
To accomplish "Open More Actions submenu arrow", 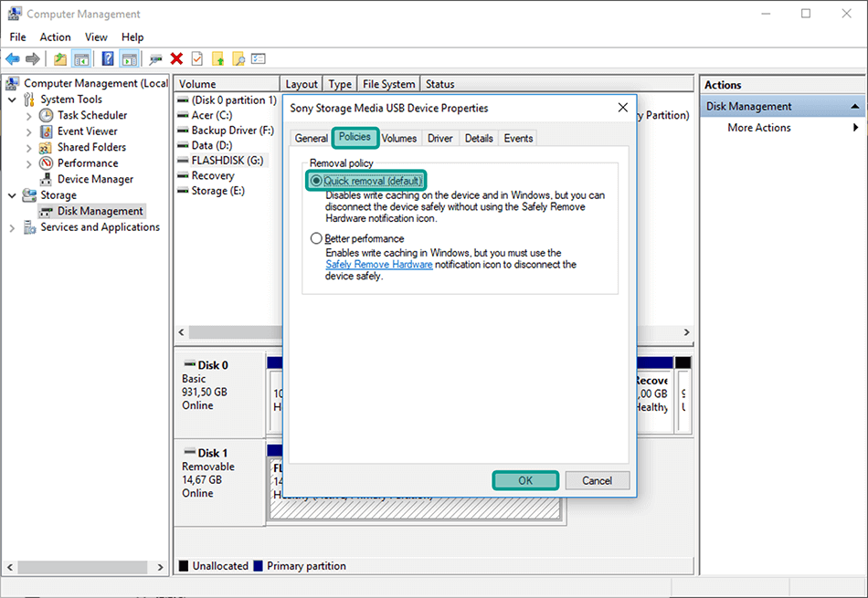I will pyautogui.click(x=856, y=128).
